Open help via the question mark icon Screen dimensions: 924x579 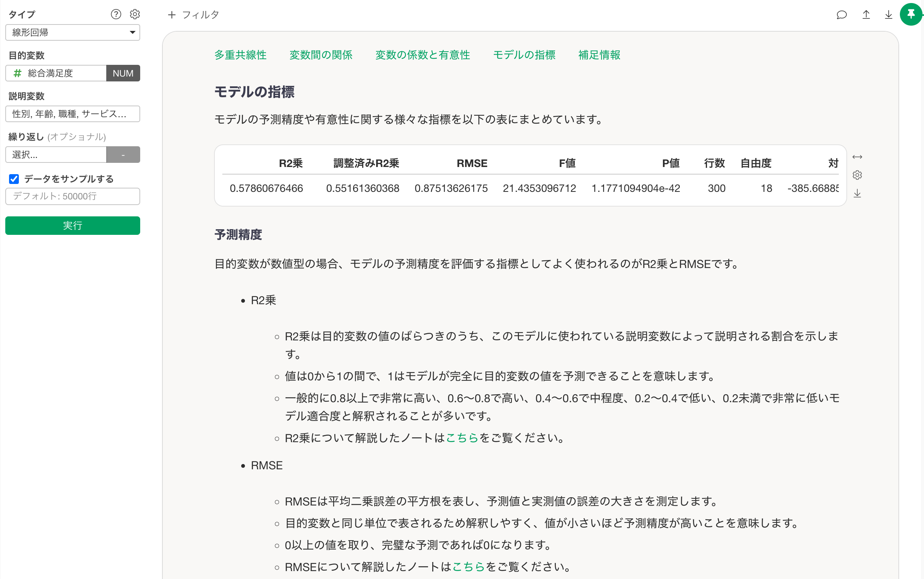coord(116,14)
